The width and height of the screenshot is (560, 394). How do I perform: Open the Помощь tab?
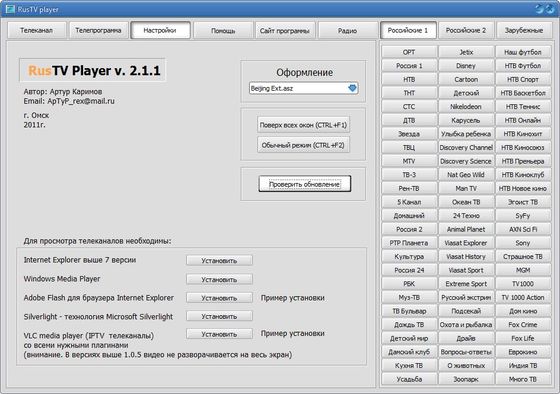[223, 30]
